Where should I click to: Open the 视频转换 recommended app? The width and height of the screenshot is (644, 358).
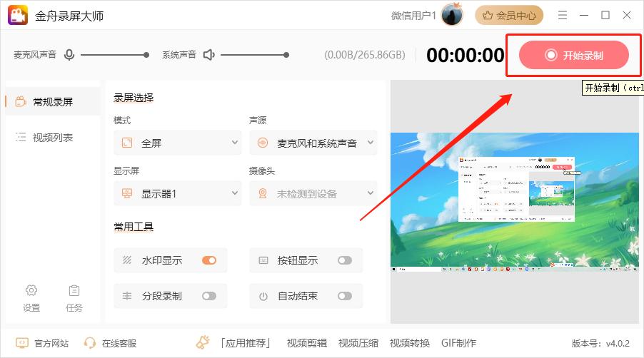point(410,343)
